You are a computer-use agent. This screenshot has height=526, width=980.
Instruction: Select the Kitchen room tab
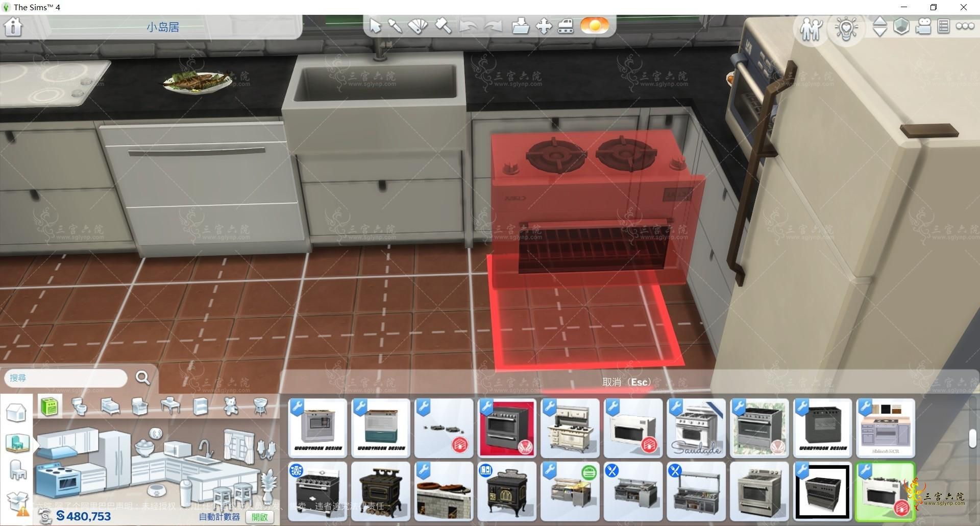pos(50,407)
